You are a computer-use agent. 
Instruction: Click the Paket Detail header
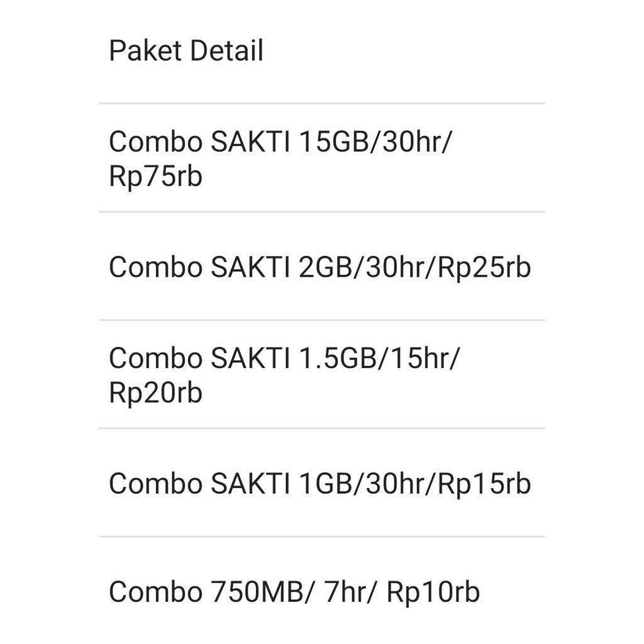[186, 50]
